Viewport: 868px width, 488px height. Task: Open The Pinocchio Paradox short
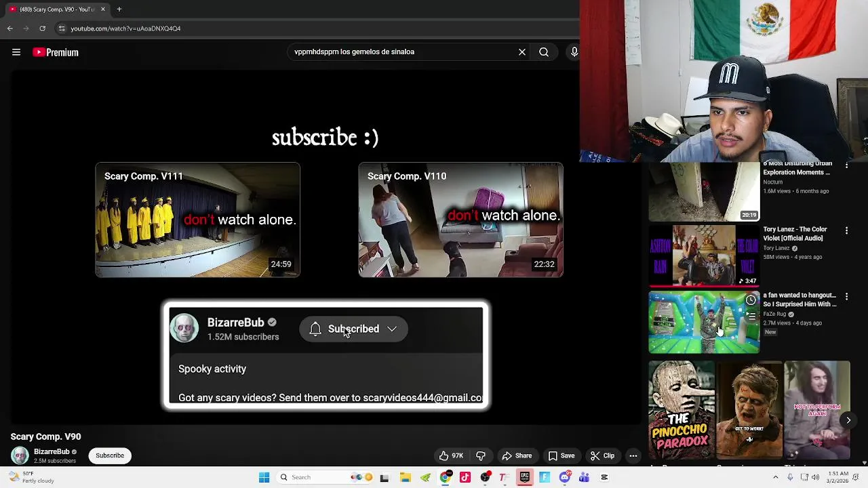click(x=682, y=410)
